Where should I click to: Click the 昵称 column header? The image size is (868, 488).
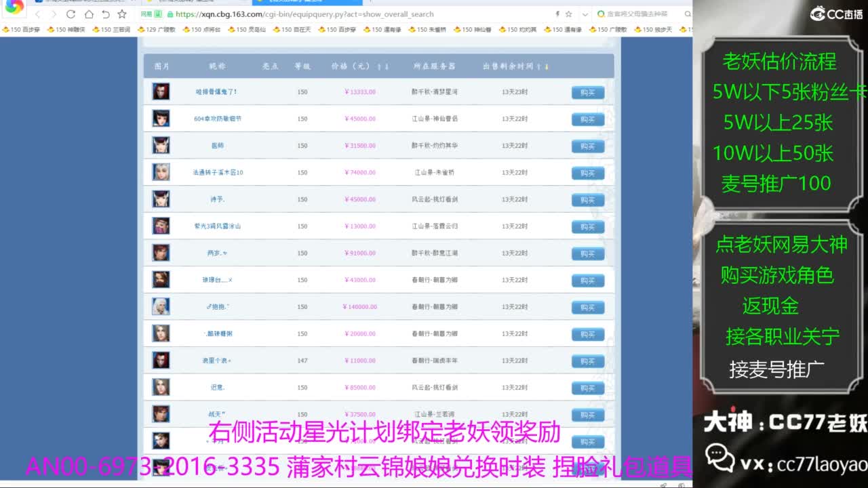coord(217,66)
